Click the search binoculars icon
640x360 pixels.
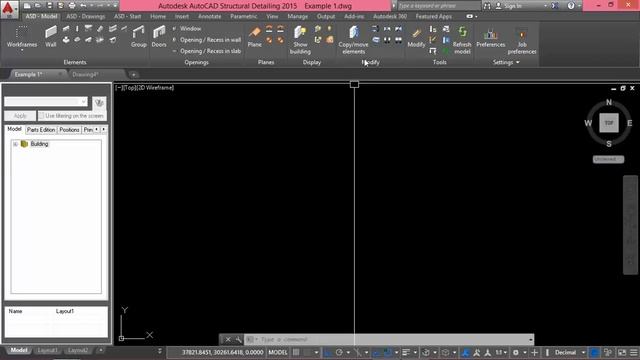point(487,6)
